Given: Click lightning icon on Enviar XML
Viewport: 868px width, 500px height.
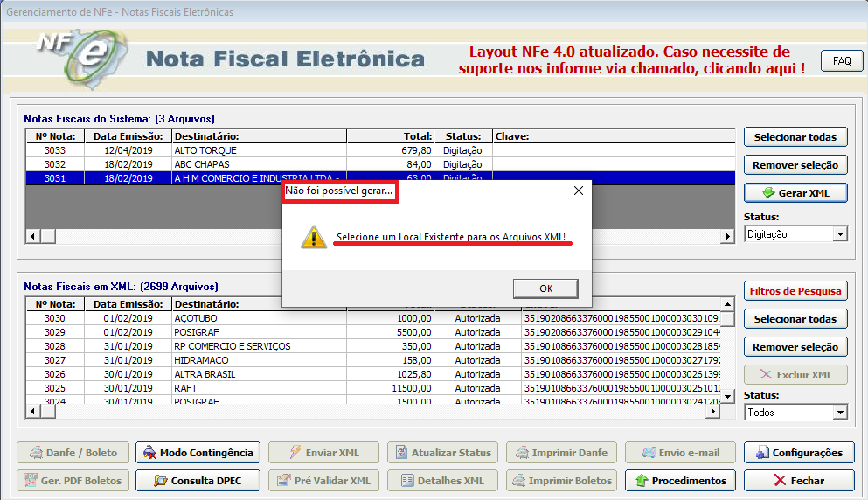Looking at the screenshot, I should tap(295, 452).
